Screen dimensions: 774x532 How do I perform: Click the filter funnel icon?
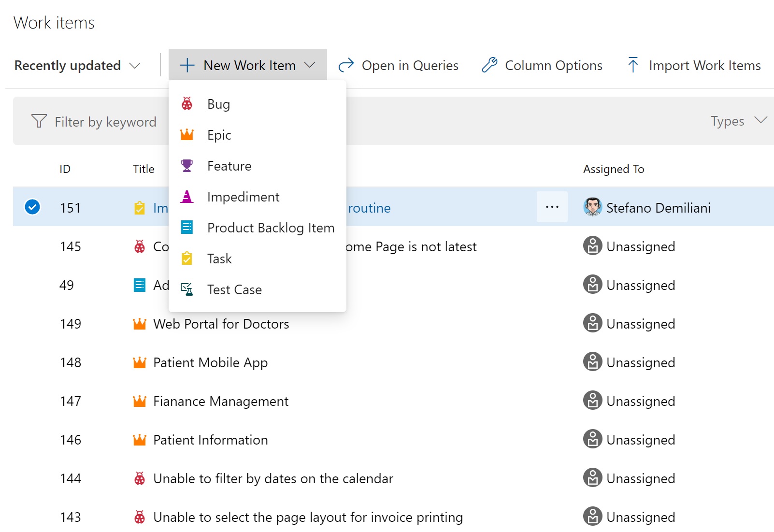click(x=39, y=121)
